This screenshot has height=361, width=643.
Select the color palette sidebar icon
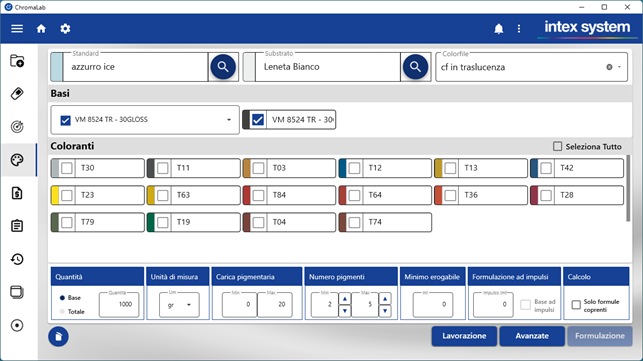pos(17,160)
